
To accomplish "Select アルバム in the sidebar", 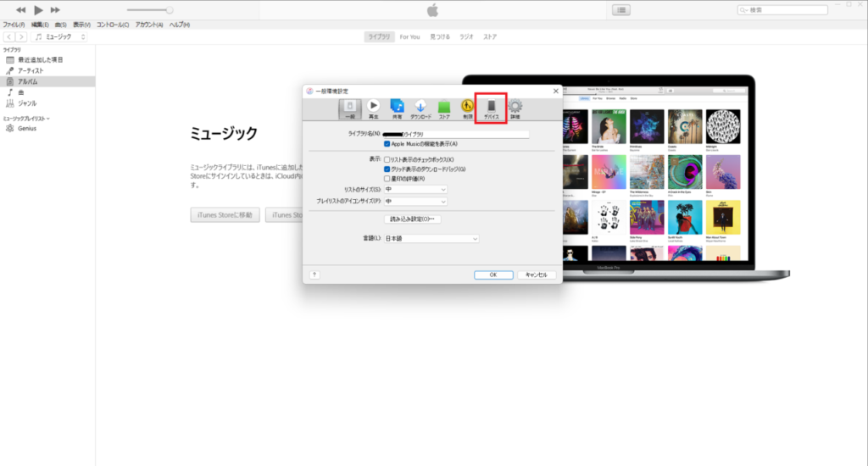I will coord(47,81).
